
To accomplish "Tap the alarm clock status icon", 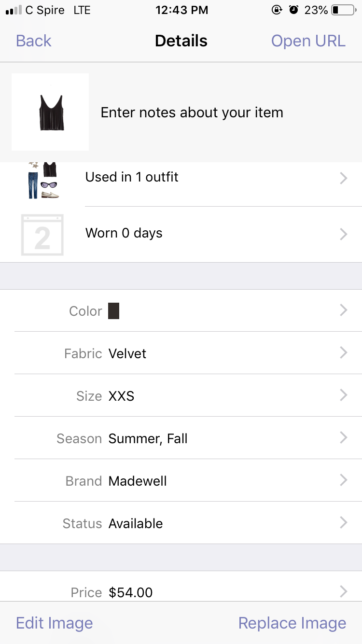I will point(293,10).
